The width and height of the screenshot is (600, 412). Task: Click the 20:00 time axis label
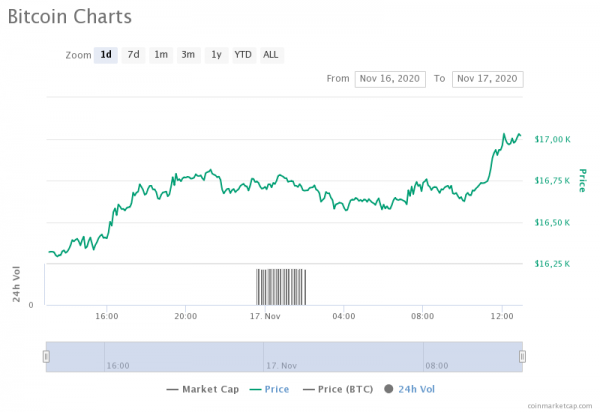tap(186, 316)
